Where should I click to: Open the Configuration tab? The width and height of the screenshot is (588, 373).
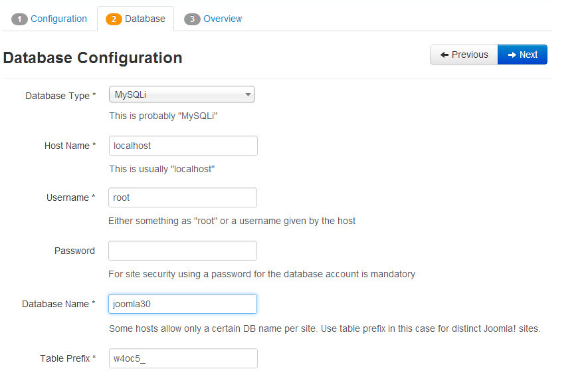[x=58, y=19]
